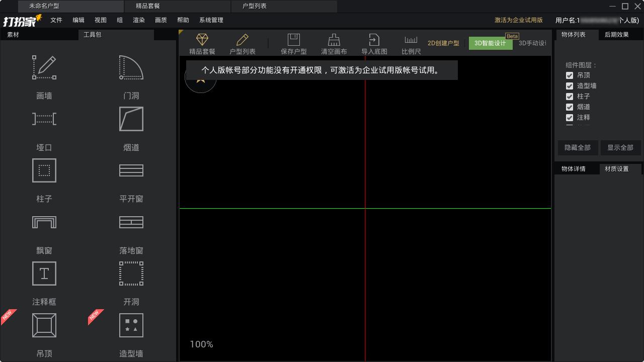Disable the 烟道 layer checkbox
This screenshot has height=362, width=644.
tap(570, 107)
